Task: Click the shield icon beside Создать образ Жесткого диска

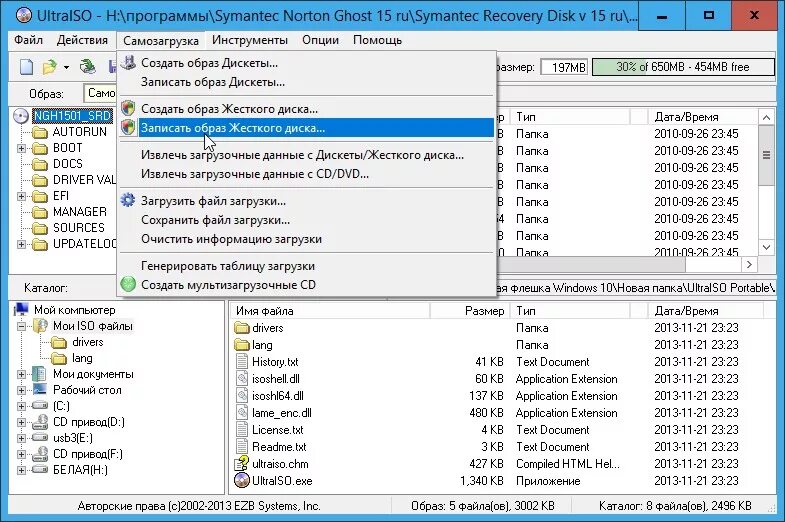Action: (x=128, y=109)
